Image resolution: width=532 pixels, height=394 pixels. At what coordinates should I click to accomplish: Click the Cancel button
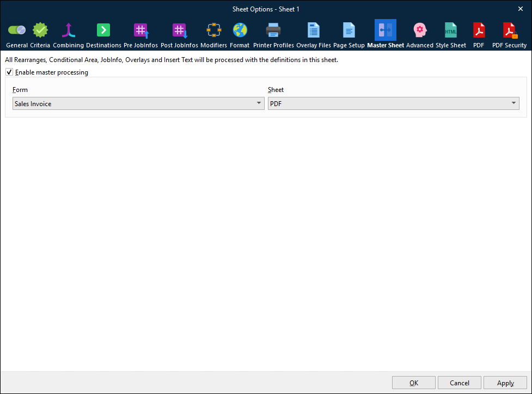460,383
